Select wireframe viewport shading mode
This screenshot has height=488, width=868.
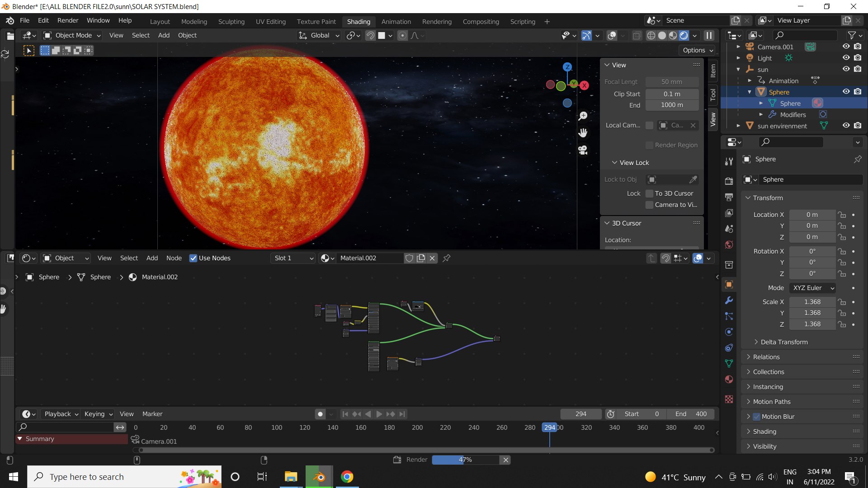(651, 35)
